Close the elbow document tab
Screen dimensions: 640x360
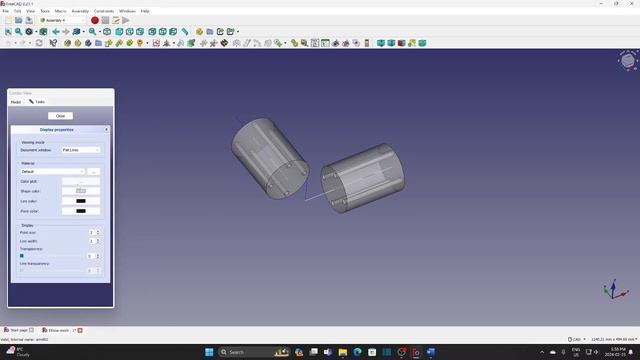click(80, 330)
